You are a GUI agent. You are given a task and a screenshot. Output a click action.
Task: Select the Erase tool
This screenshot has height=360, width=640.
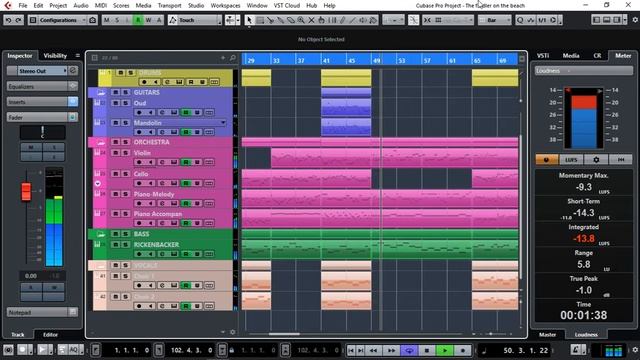[291, 20]
